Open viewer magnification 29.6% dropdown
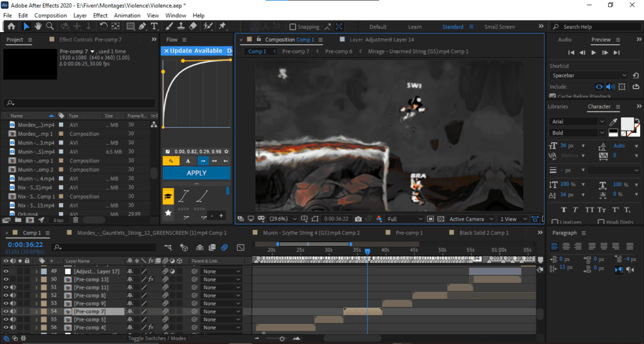Viewport: 644px width, 344px height. pyautogui.click(x=282, y=219)
